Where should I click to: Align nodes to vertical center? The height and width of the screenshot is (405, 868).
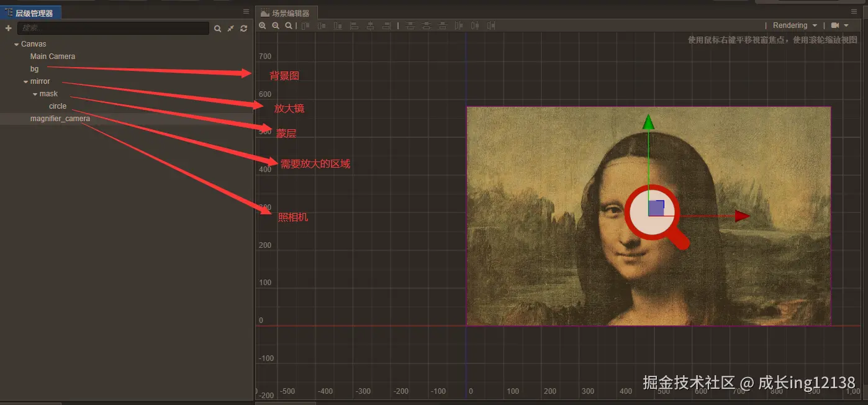click(322, 25)
